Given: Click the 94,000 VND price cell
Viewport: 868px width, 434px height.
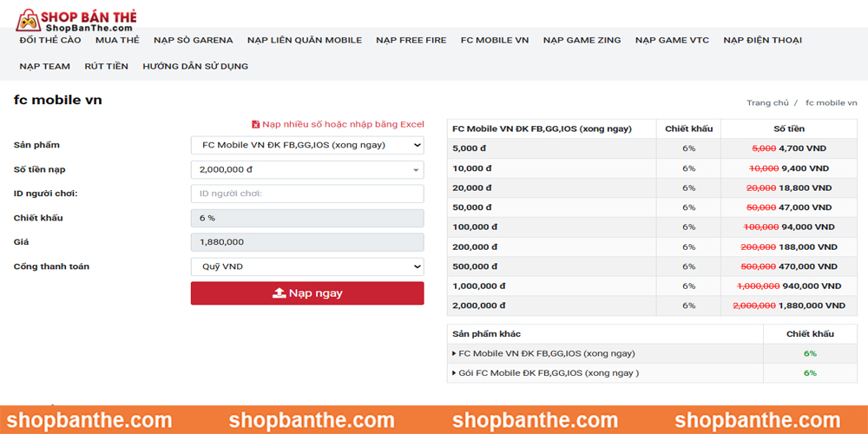Looking at the screenshot, I should [789, 227].
